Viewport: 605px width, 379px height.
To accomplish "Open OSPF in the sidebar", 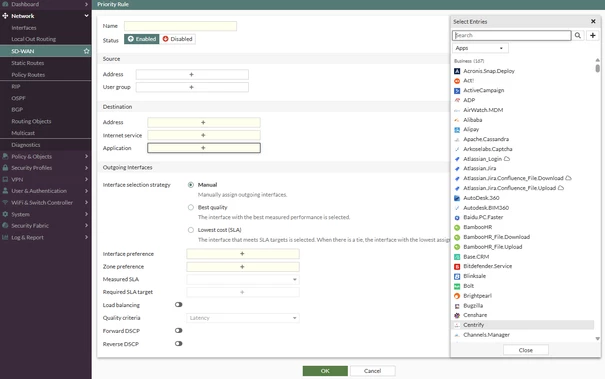I will click(18, 98).
